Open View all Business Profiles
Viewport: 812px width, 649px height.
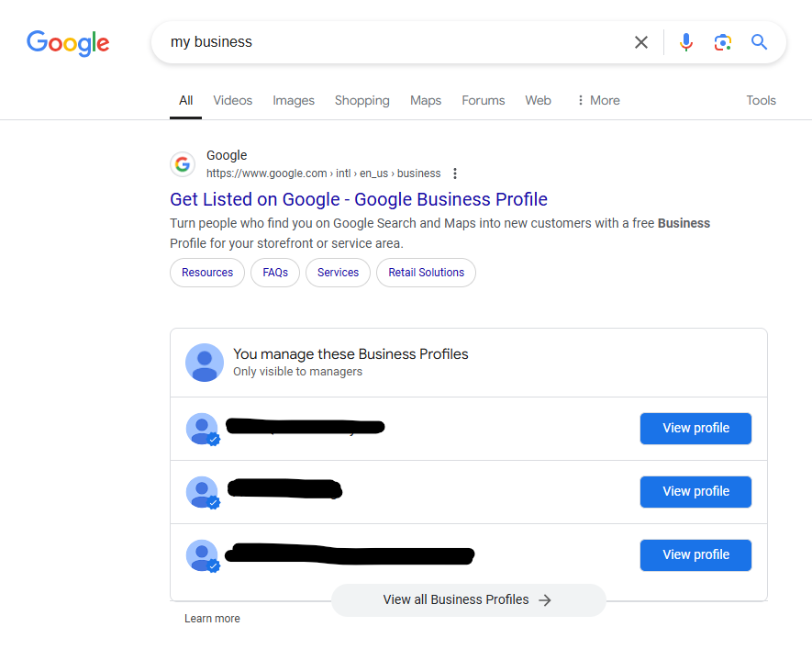point(468,600)
